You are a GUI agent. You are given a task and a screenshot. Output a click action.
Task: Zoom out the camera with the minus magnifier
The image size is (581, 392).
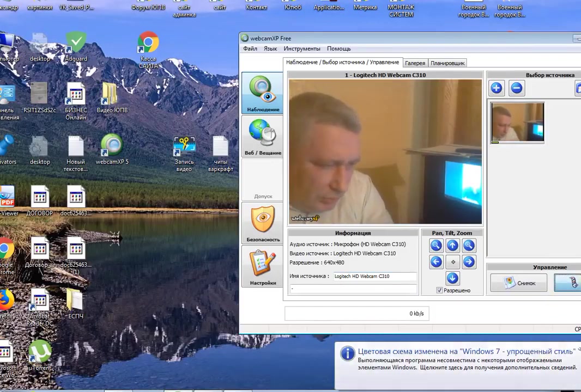[x=436, y=245]
